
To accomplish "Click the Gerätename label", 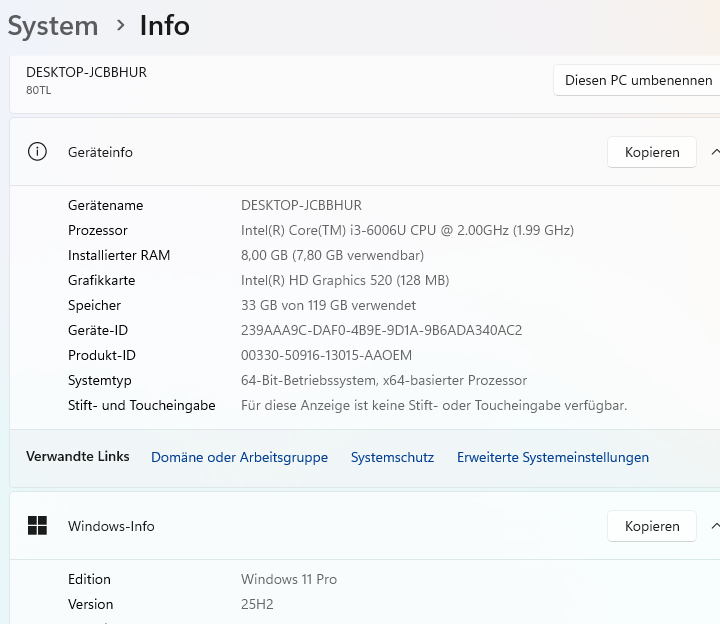I will tap(106, 205).
